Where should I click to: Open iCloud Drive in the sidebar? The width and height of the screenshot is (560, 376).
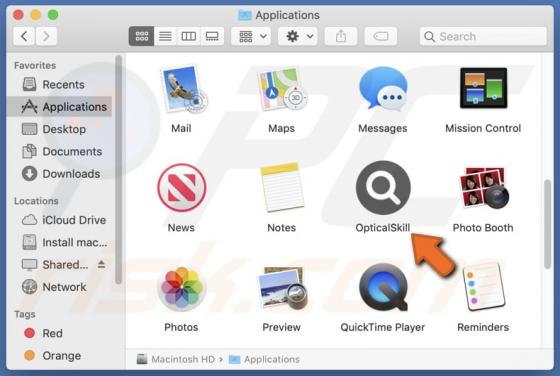pos(59,220)
